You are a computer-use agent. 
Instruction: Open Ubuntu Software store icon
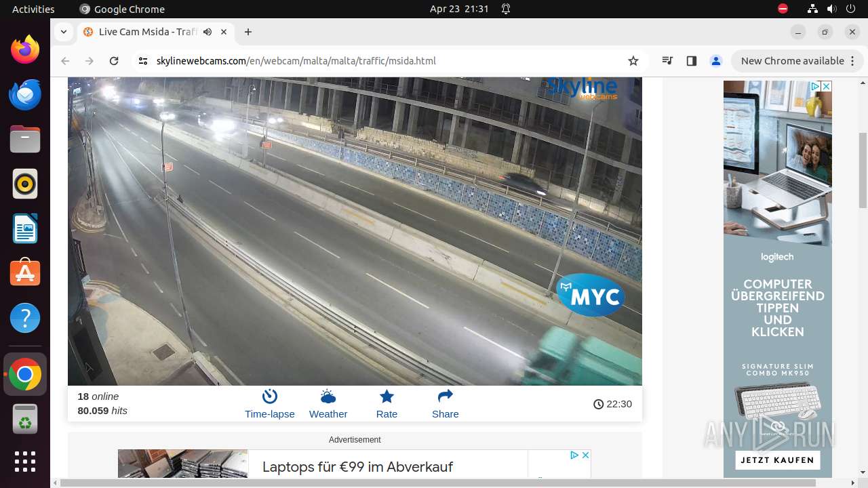[x=25, y=273]
